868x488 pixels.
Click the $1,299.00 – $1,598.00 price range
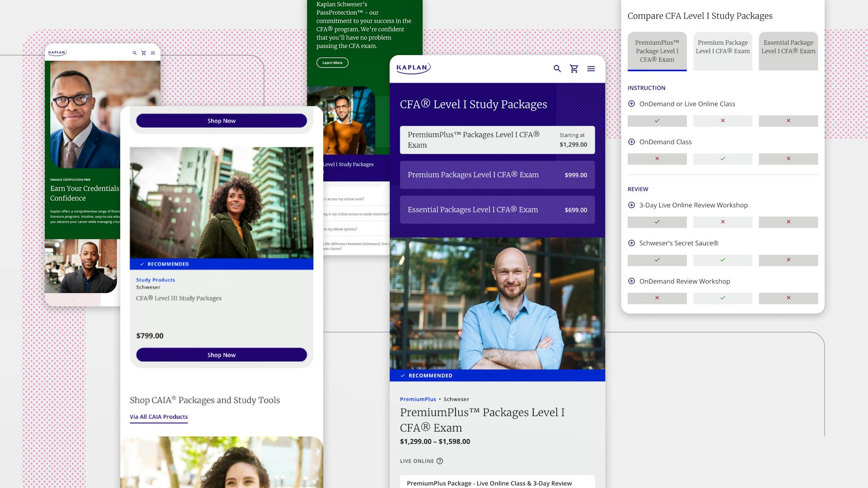click(x=435, y=442)
